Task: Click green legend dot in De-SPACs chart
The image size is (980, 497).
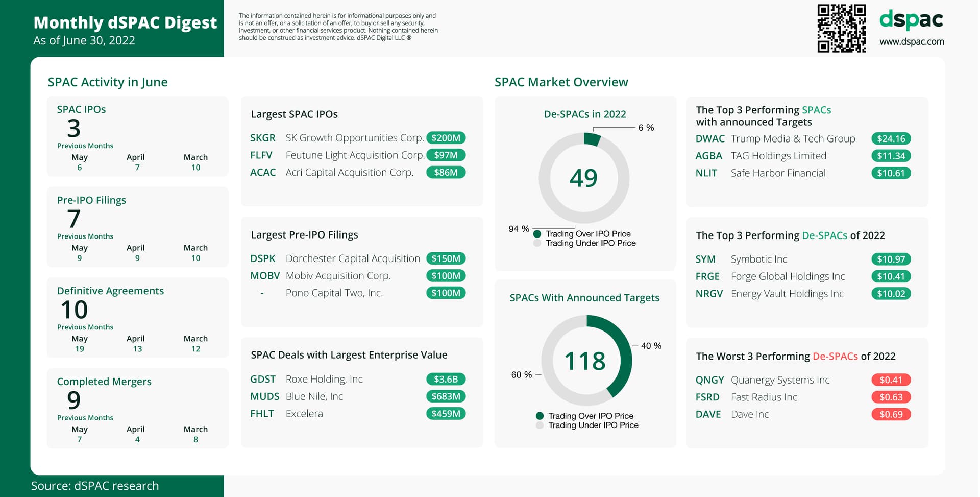Action: [537, 234]
